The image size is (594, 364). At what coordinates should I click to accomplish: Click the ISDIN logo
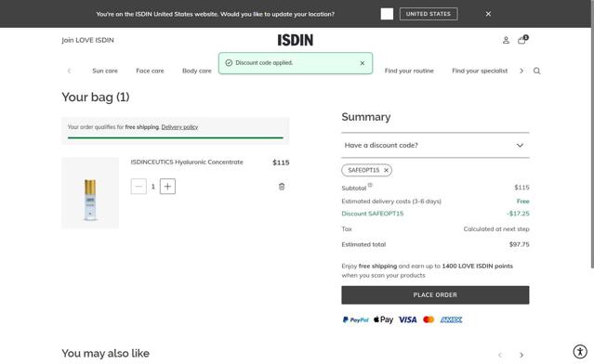pos(295,40)
